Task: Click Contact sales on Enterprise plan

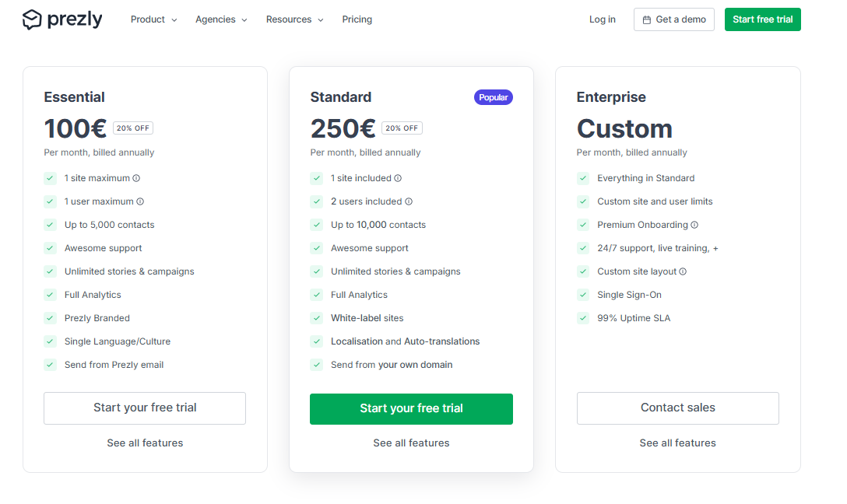Action: click(x=677, y=408)
